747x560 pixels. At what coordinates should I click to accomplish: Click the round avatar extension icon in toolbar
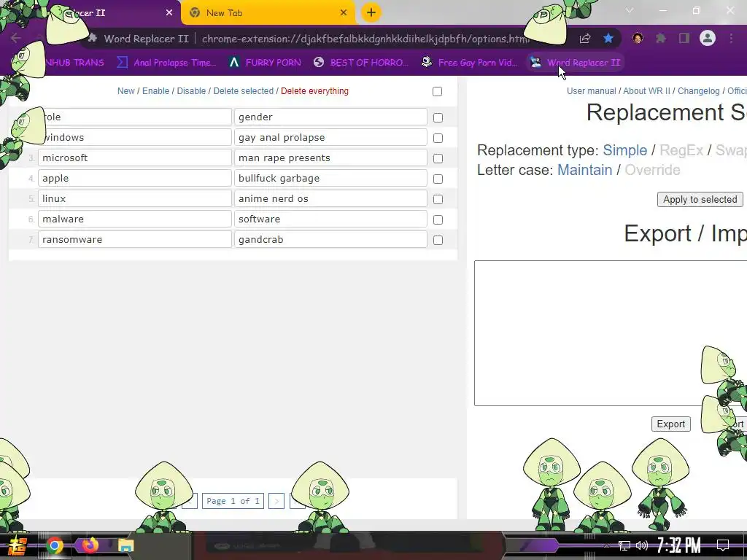pyautogui.click(x=638, y=38)
